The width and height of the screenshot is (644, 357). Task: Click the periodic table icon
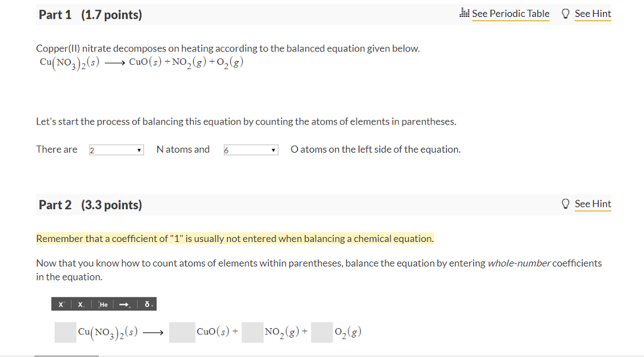pyautogui.click(x=464, y=13)
